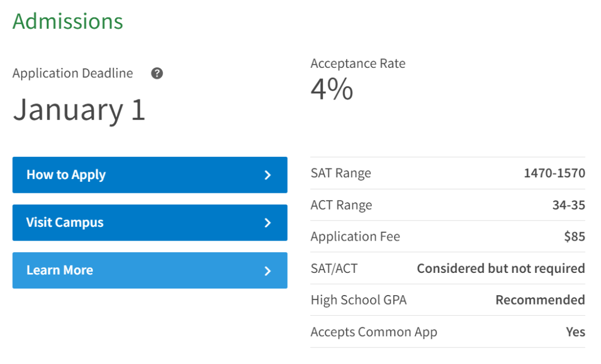Screen dimensions: 601x364
Task: Click the 4% acceptance rate value
Action: [x=332, y=89]
